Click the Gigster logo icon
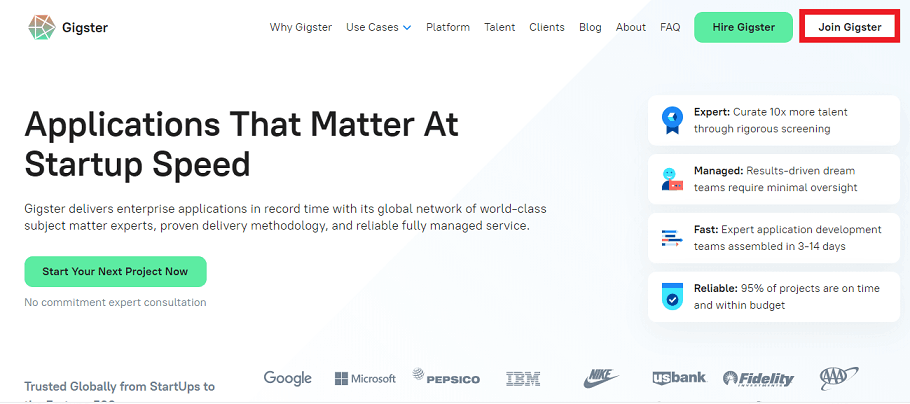This screenshot has height=404, width=910. tap(42, 27)
